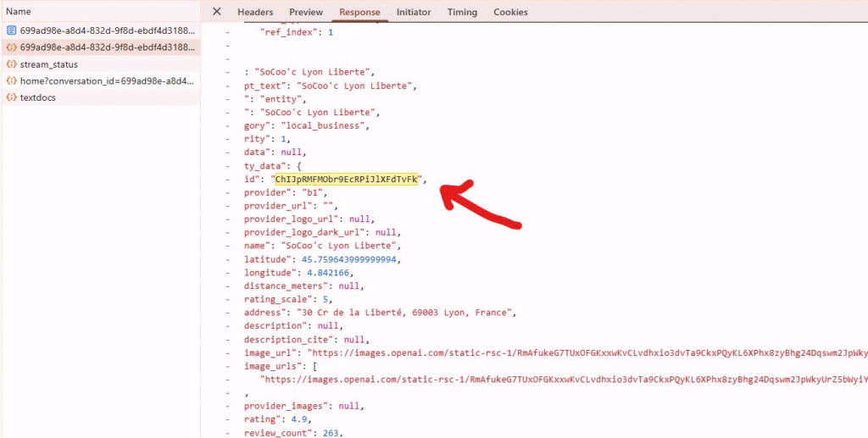868x438 pixels.
Task: Go to the Initiator tab
Action: click(414, 13)
